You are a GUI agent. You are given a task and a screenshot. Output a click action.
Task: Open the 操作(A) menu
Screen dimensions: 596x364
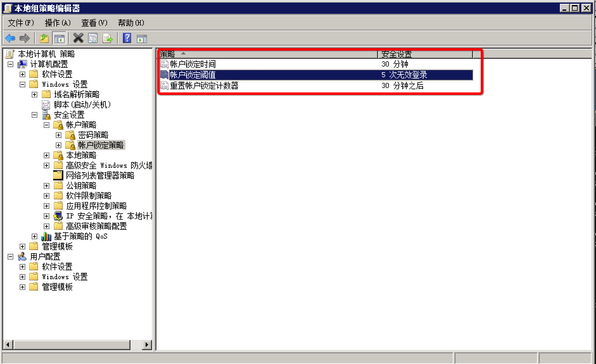pos(58,23)
